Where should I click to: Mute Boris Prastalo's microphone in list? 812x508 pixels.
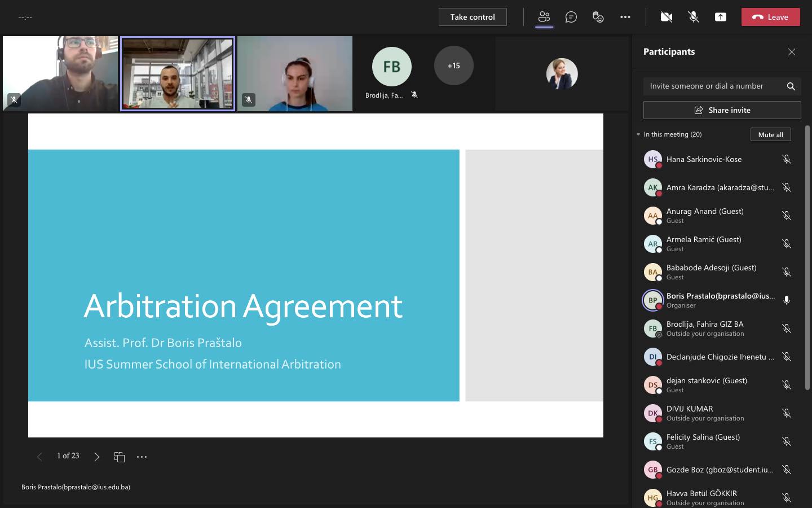tap(786, 300)
